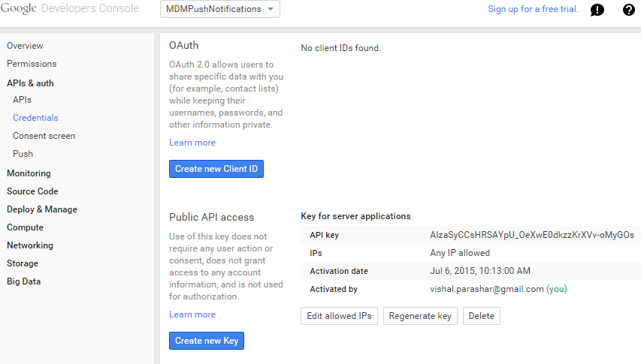Expand Deploy & Manage section

[41, 209]
